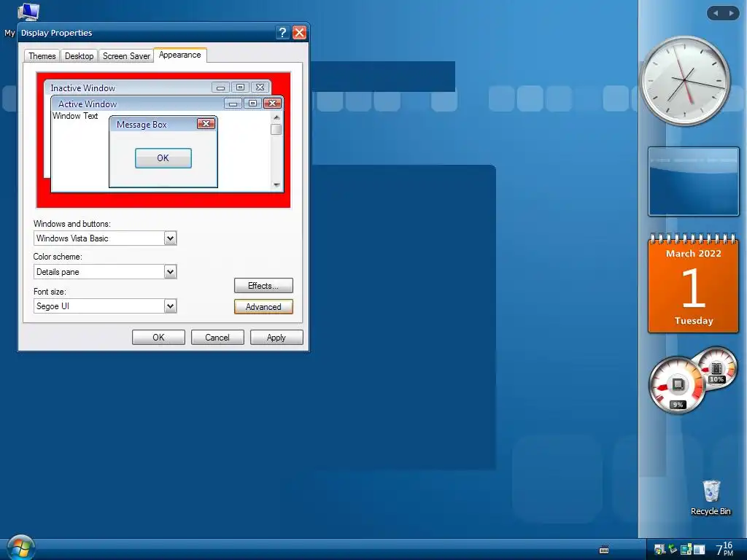Click the Advanced button
Screen dimensions: 747x560
point(263,307)
